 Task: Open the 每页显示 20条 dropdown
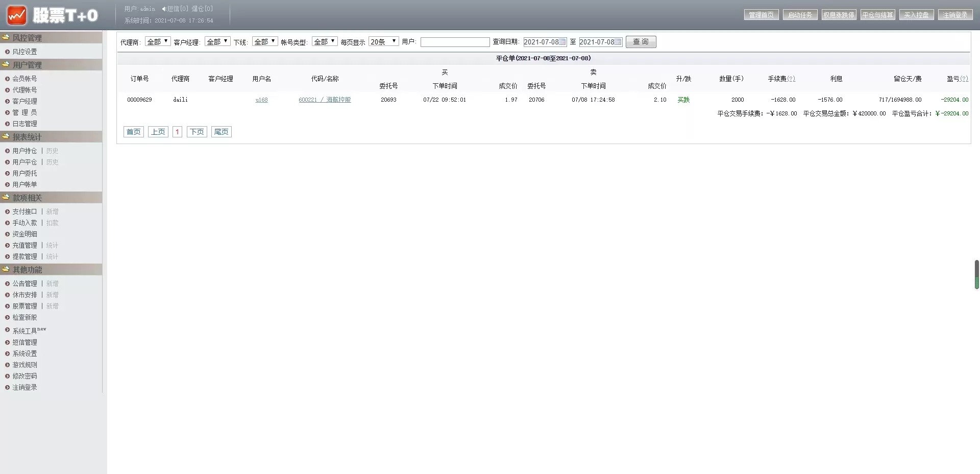point(384,41)
